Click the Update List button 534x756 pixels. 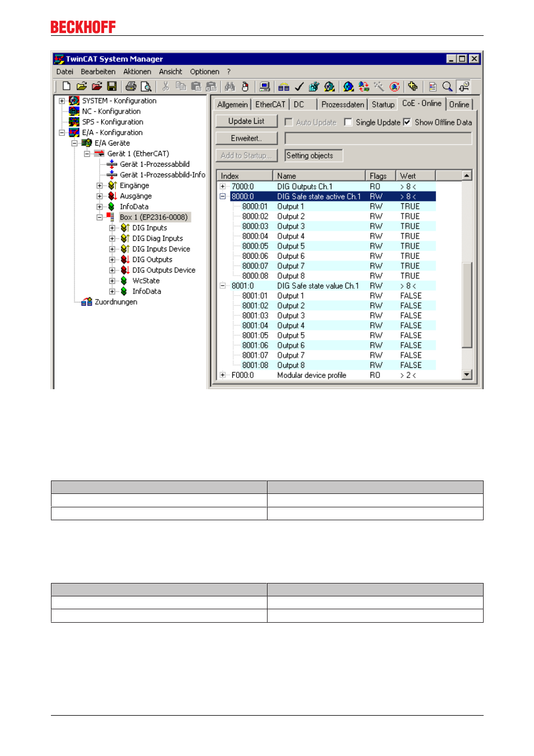point(246,122)
